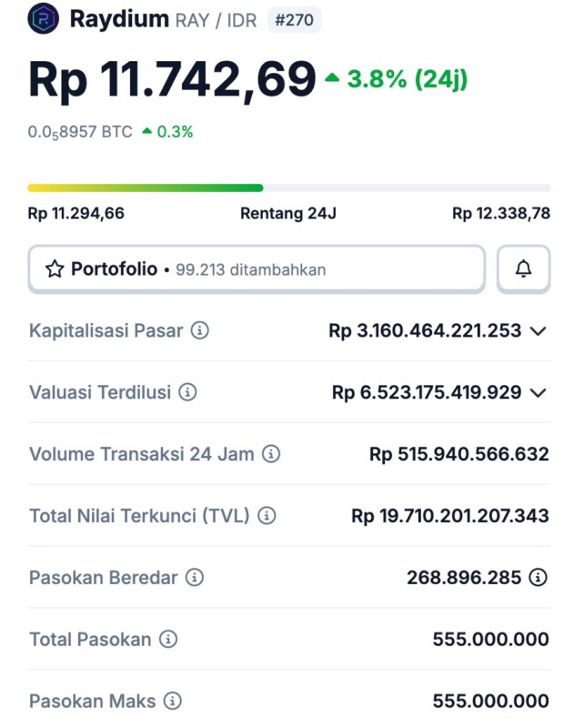Expand Valuasi Terdilusi chevron dropdown

539,393
